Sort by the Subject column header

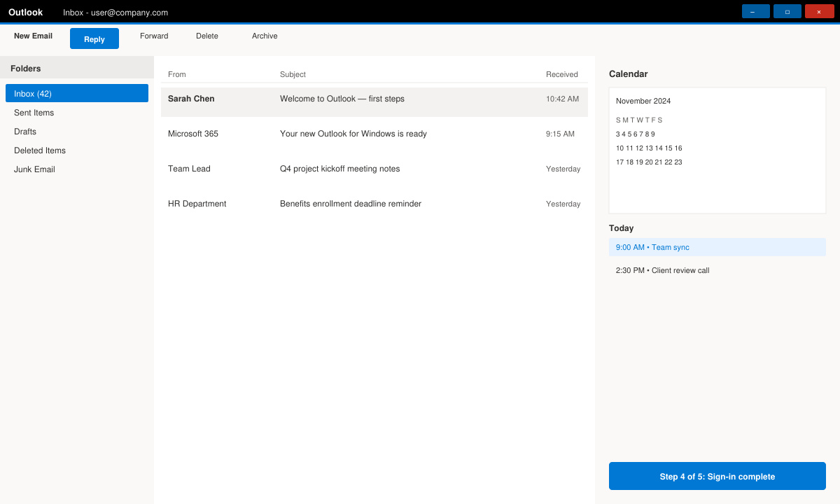[293, 74]
